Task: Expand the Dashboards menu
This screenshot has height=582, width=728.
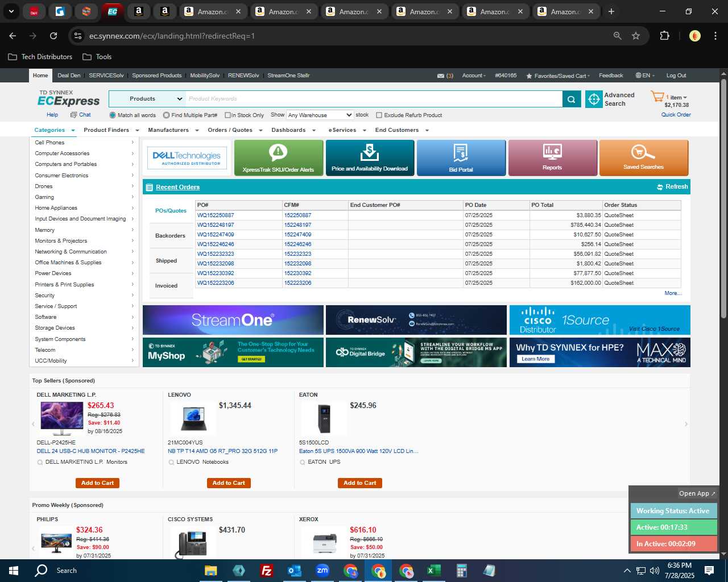Action: 293,130
